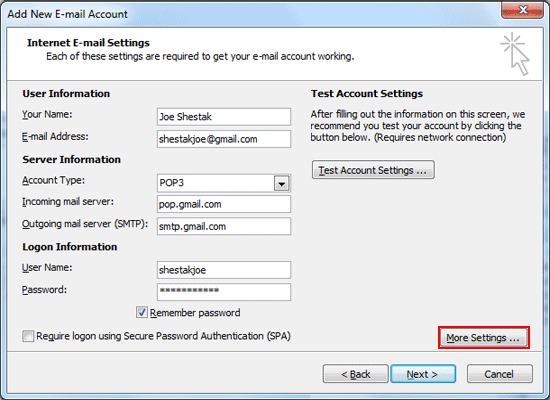
Task: Select the E-mail Address field
Action: coord(224,139)
